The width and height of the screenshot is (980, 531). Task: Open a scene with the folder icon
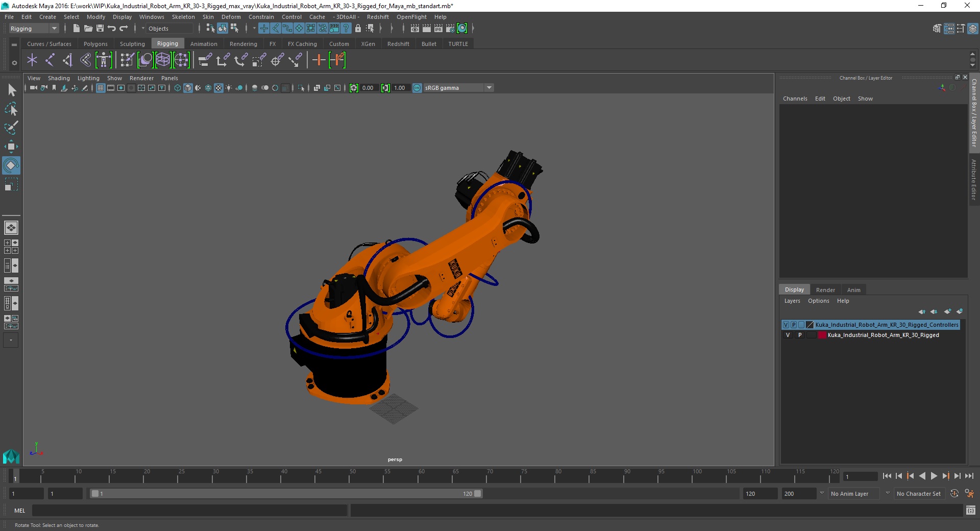(88, 29)
